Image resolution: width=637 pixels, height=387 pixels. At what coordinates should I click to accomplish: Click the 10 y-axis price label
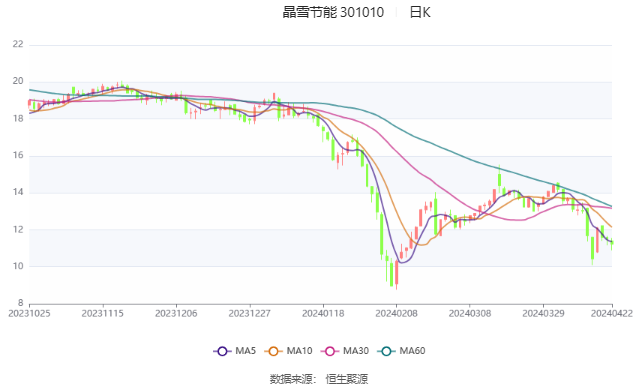tap(18, 266)
